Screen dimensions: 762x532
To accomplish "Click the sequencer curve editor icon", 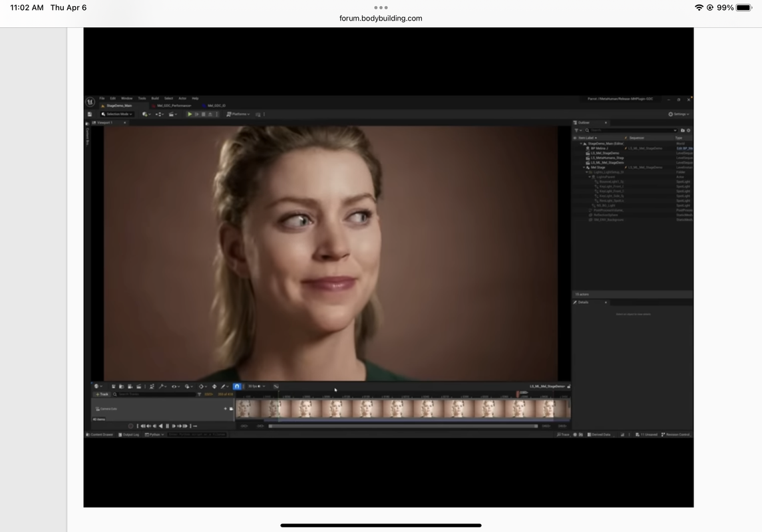I will click(276, 386).
